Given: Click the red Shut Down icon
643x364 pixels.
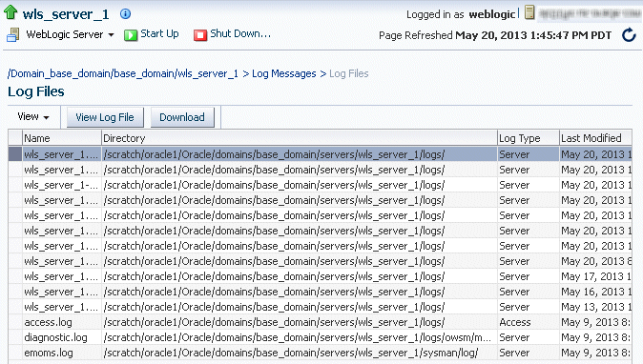Looking at the screenshot, I should (x=200, y=35).
